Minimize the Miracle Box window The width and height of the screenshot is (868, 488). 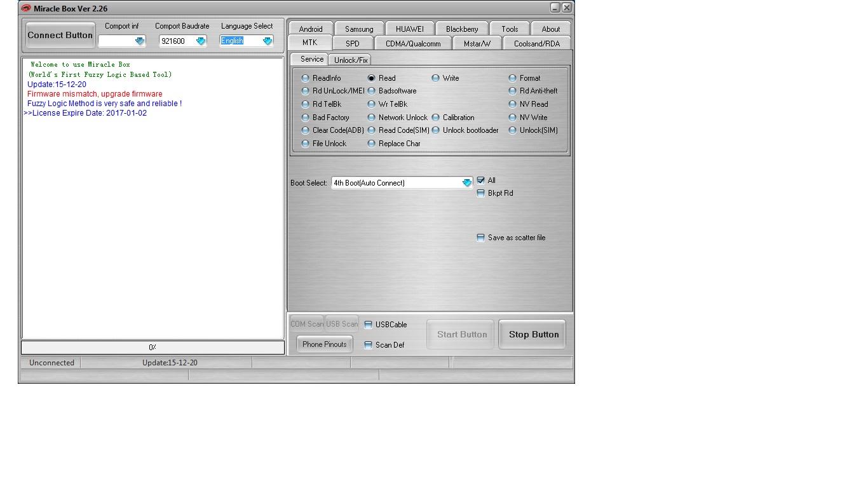(555, 8)
